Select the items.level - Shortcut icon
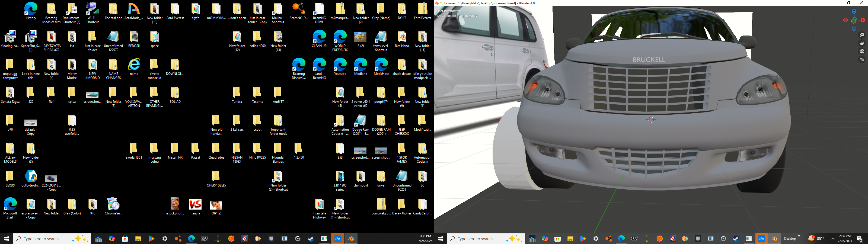Viewport: 868px width, 244px height. [x=381, y=41]
